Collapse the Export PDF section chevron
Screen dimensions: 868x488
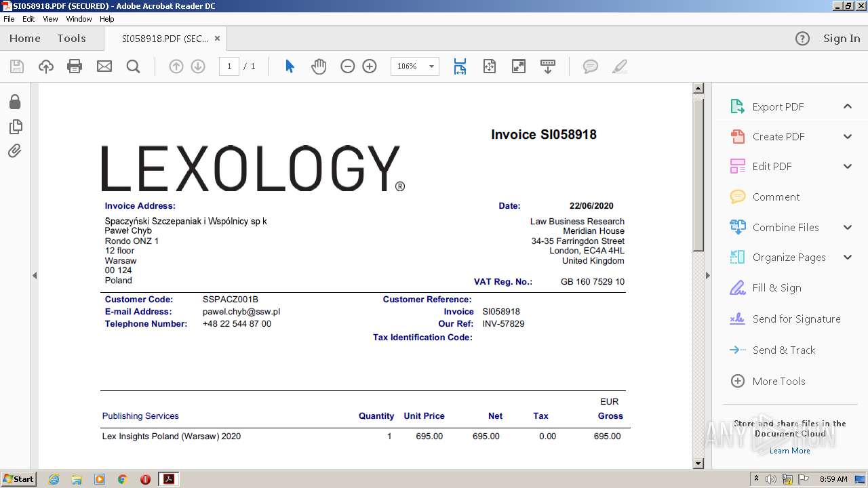point(848,106)
